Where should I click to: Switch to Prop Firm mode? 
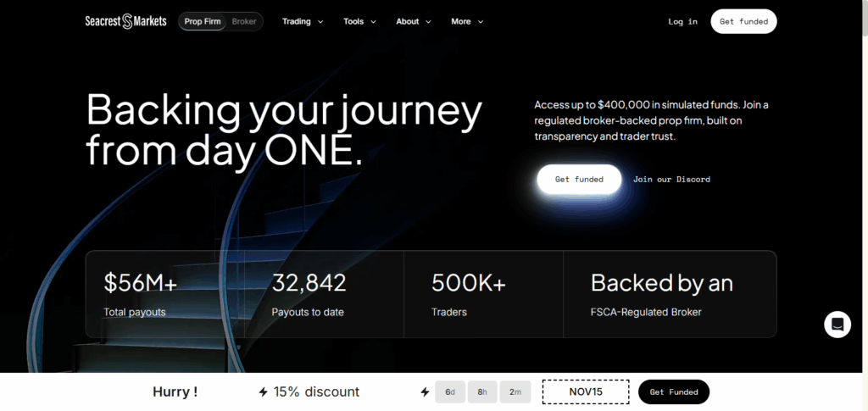click(203, 21)
